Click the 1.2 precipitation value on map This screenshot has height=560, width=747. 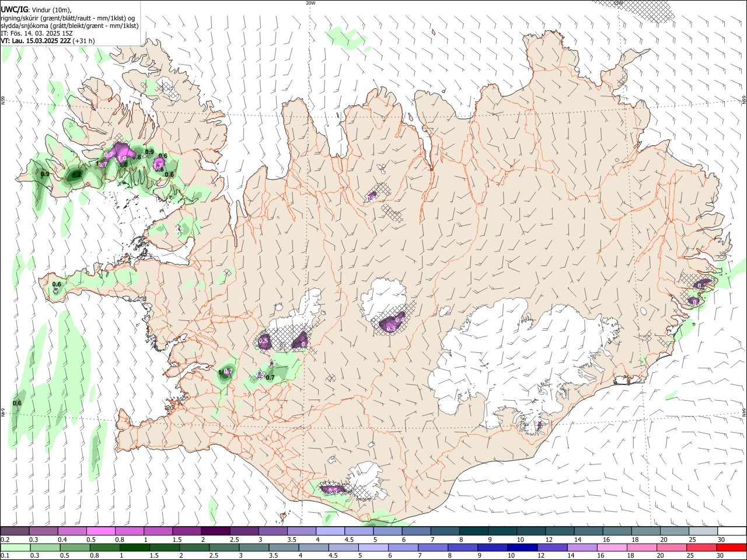(x=76, y=174)
